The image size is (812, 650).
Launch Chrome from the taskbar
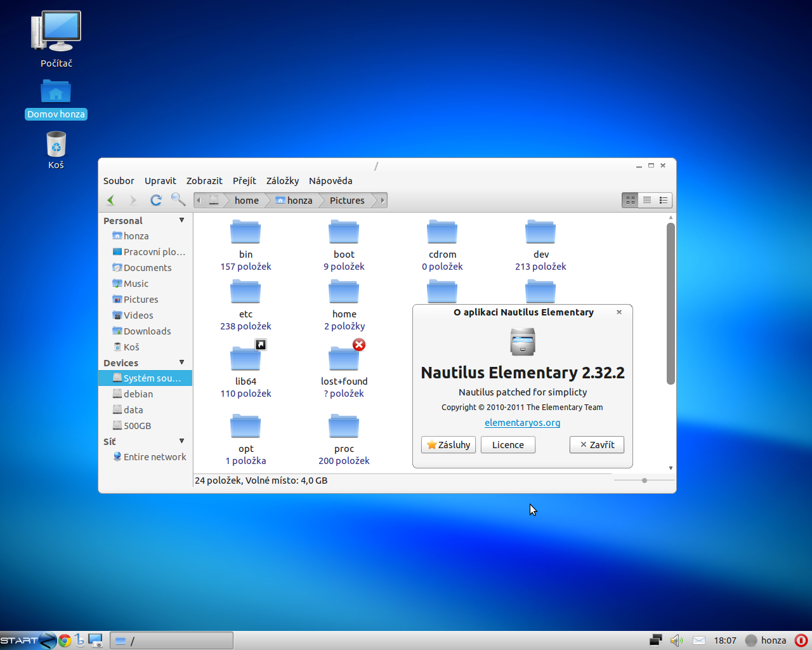tap(65, 640)
